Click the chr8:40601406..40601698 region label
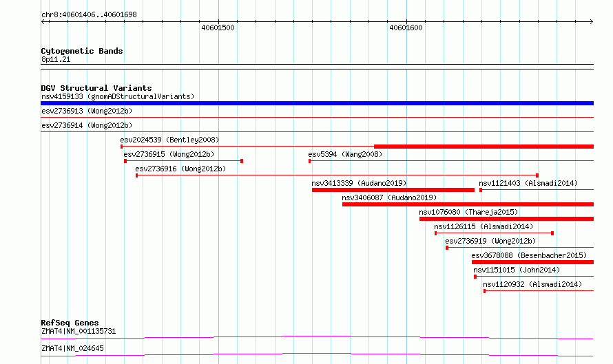The width and height of the screenshot is (613, 364). click(89, 14)
